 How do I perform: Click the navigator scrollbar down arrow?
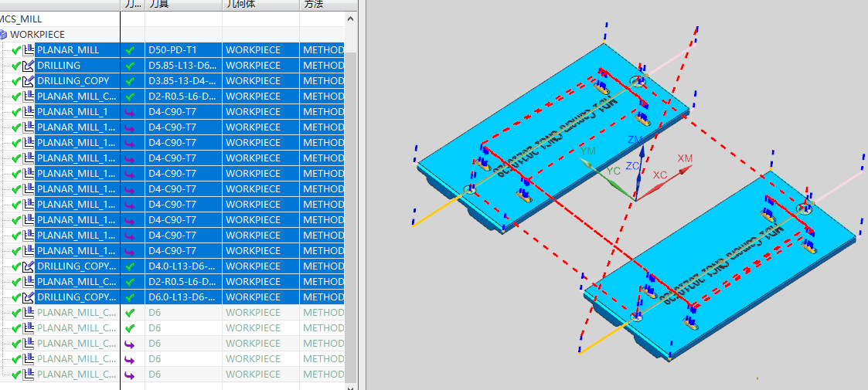tap(350, 388)
